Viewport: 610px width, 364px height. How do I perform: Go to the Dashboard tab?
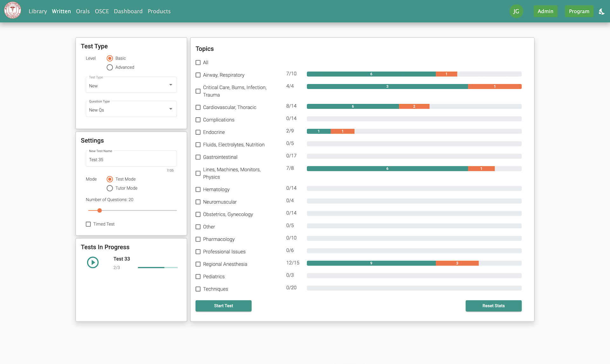click(x=128, y=11)
